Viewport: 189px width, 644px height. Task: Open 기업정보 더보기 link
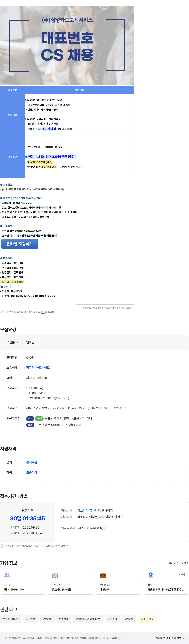click(178, 563)
